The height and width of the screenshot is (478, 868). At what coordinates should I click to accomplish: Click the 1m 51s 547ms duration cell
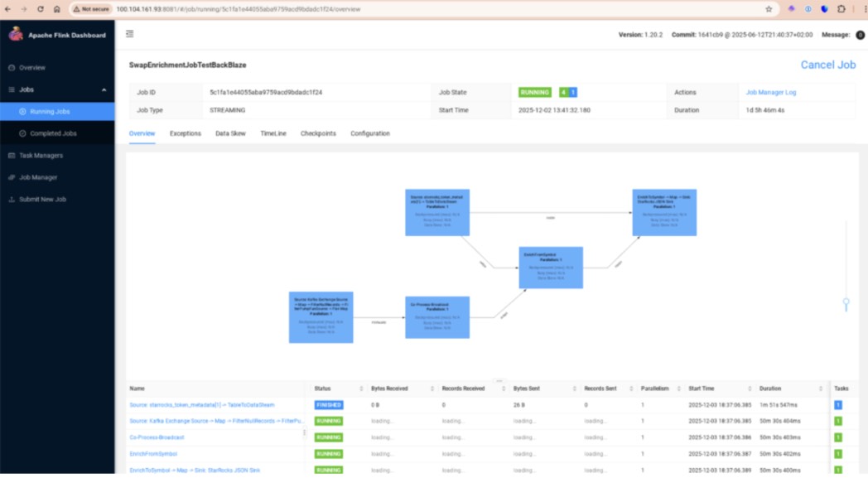click(779, 405)
